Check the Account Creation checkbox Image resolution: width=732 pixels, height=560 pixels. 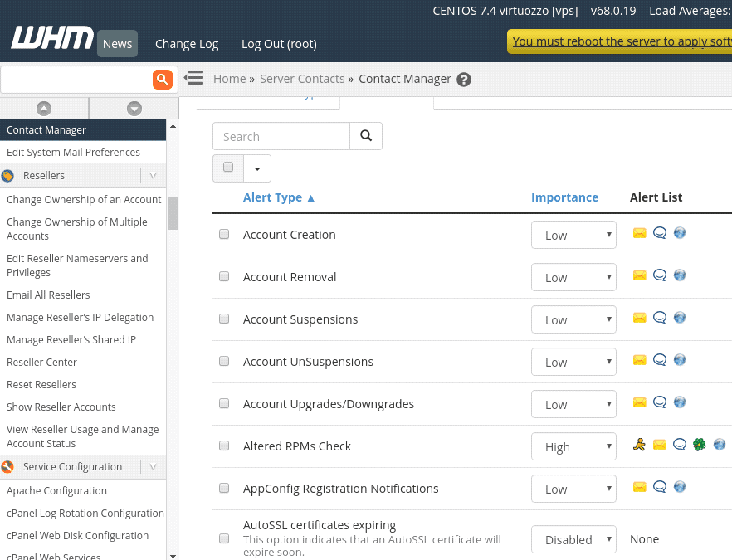click(x=224, y=235)
